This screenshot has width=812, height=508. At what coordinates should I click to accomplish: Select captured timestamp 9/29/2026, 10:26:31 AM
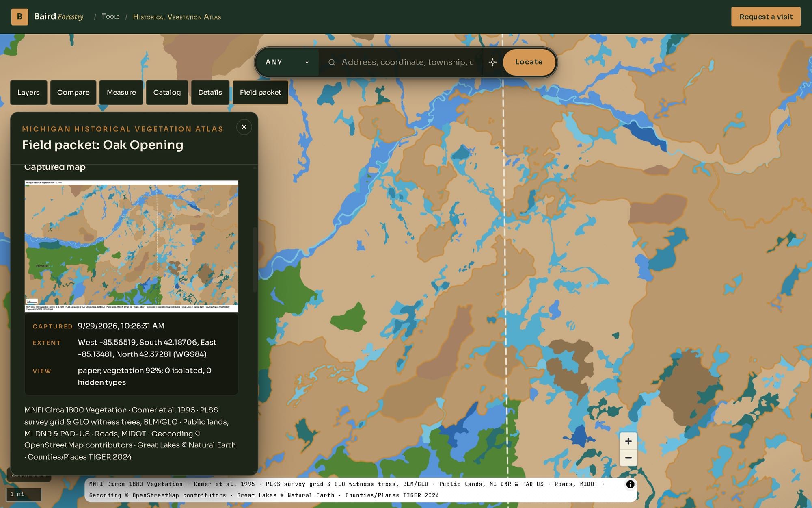tap(121, 326)
